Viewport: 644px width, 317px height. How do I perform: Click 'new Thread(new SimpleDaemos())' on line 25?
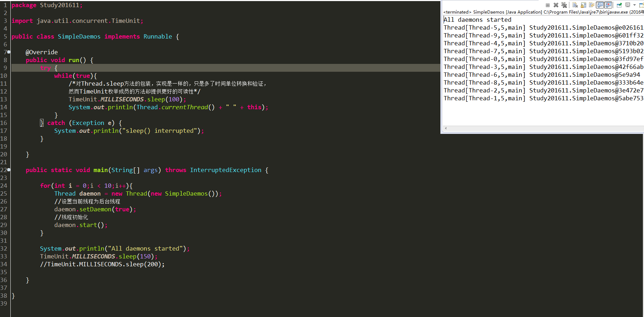[x=165, y=193]
